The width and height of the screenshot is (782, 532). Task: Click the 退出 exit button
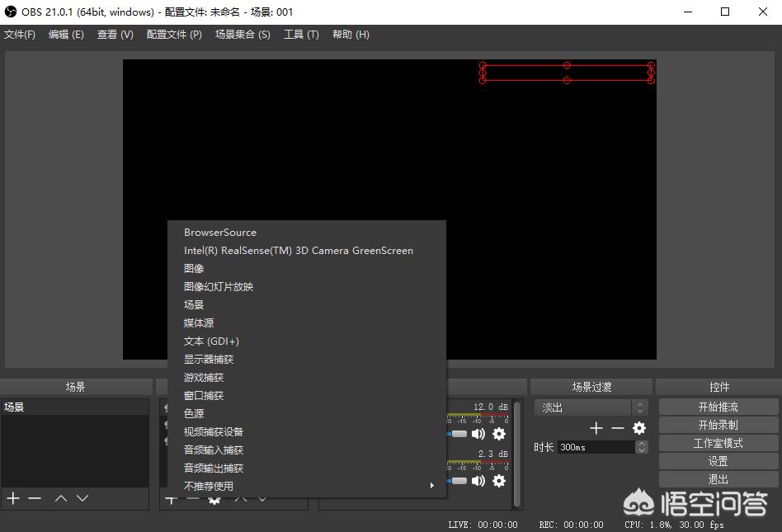coord(718,479)
